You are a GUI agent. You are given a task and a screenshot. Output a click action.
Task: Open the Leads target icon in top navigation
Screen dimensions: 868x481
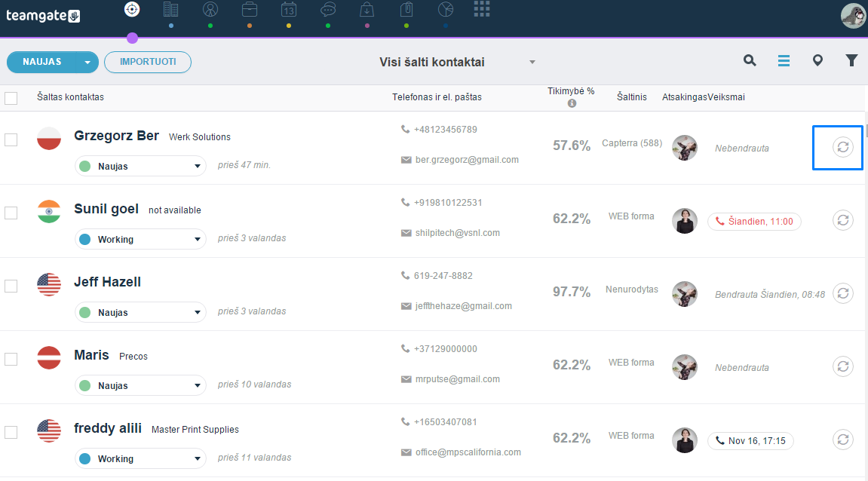pos(132,9)
